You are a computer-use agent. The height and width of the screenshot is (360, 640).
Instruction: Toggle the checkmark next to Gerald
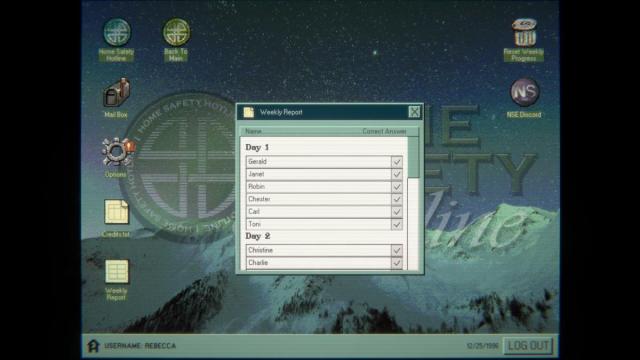tap(397, 162)
